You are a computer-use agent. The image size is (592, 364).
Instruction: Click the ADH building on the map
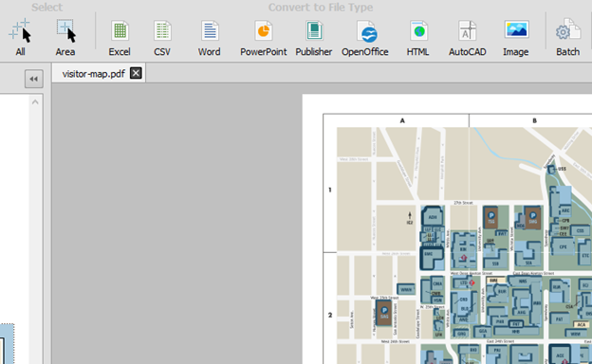pos(433,217)
